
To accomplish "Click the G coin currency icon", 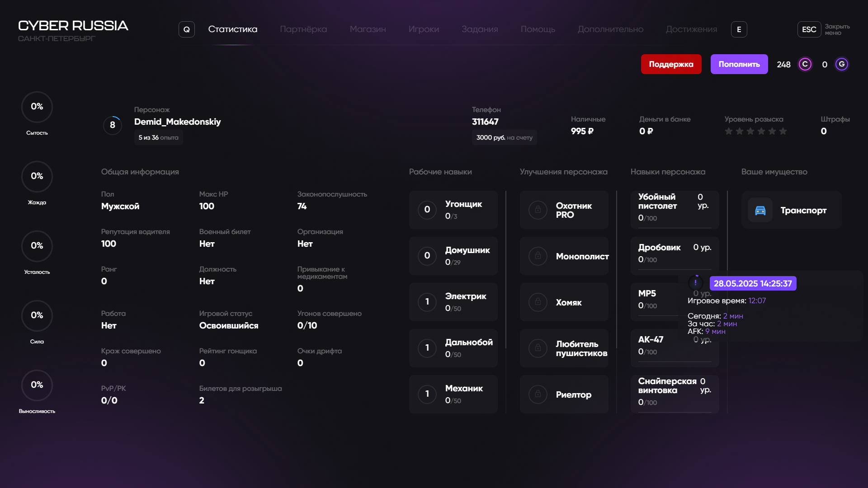I will [841, 64].
